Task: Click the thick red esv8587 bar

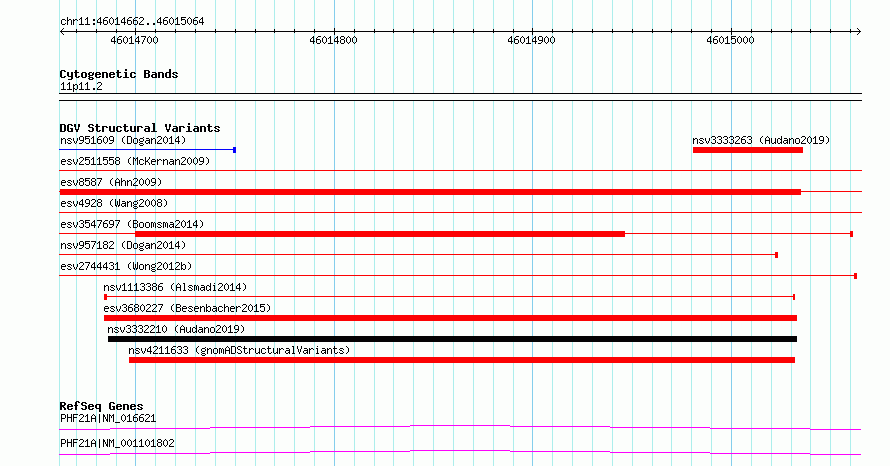Action: pos(430,192)
